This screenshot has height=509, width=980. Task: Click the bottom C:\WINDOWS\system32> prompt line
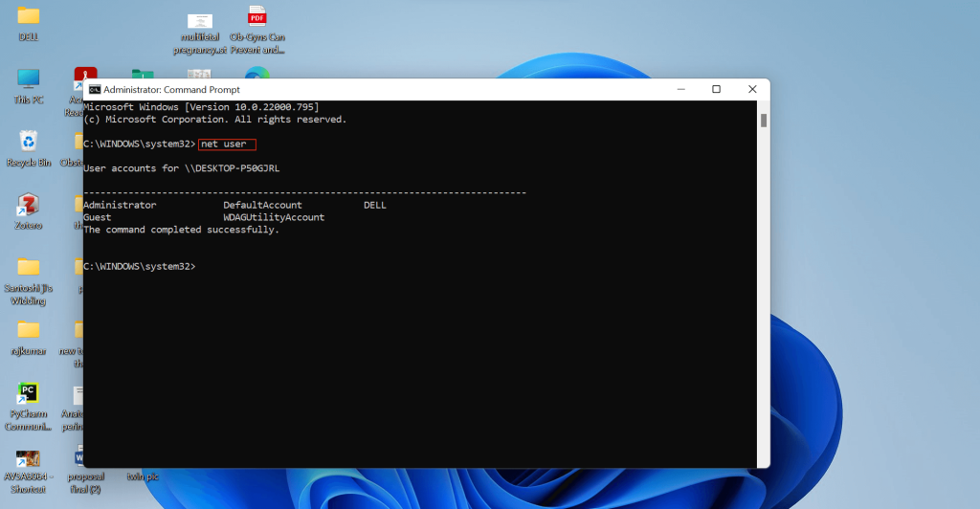click(x=140, y=267)
